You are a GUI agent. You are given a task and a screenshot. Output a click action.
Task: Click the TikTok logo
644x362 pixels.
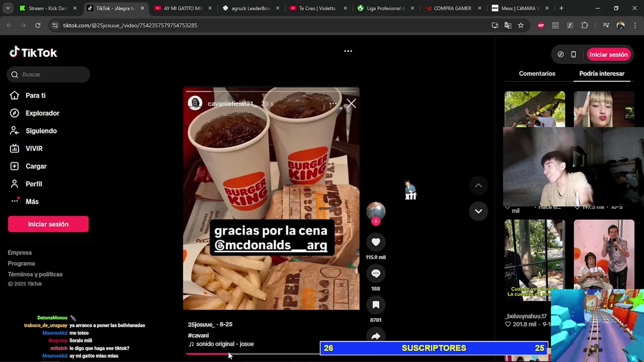[33, 52]
